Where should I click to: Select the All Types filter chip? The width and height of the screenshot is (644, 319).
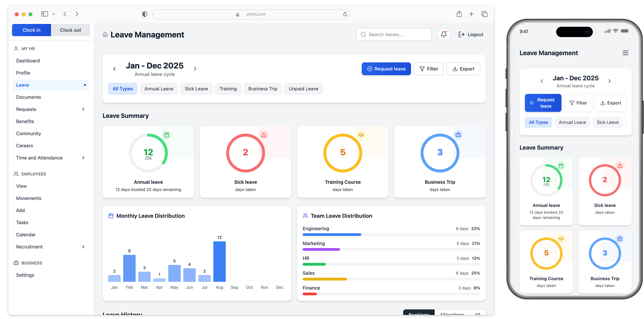coord(123,89)
